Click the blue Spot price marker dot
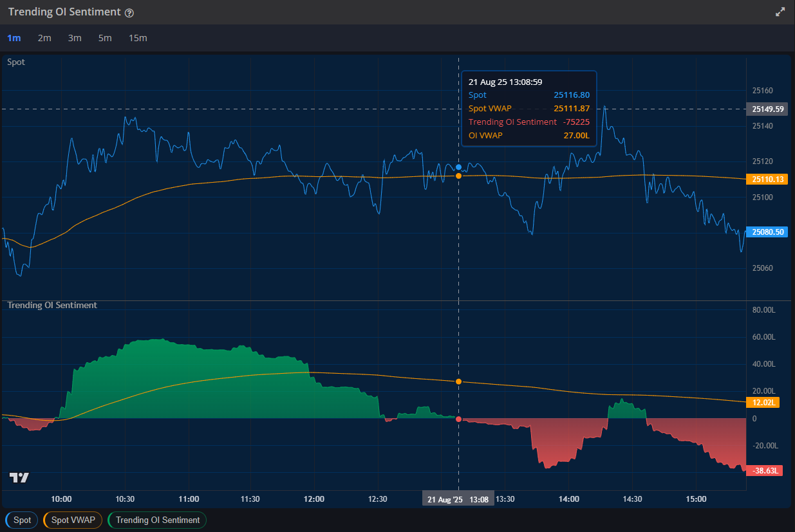795x532 pixels. click(x=458, y=166)
